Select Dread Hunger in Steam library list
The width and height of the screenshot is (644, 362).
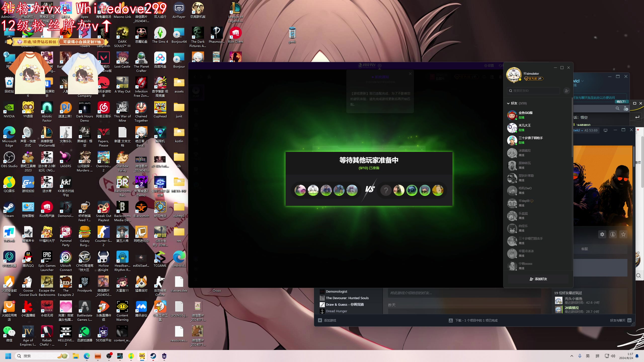pyautogui.click(x=336, y=311)
